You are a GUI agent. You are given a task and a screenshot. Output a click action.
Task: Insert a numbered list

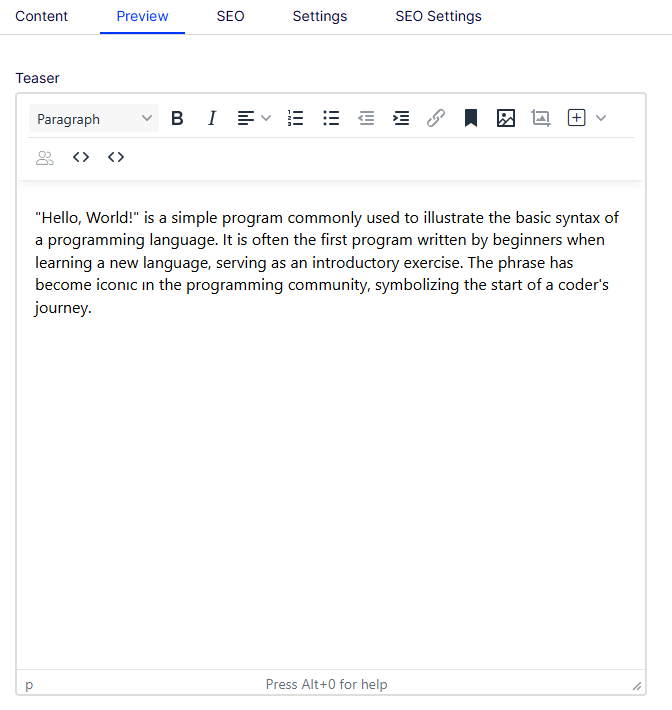pos(296,119)
